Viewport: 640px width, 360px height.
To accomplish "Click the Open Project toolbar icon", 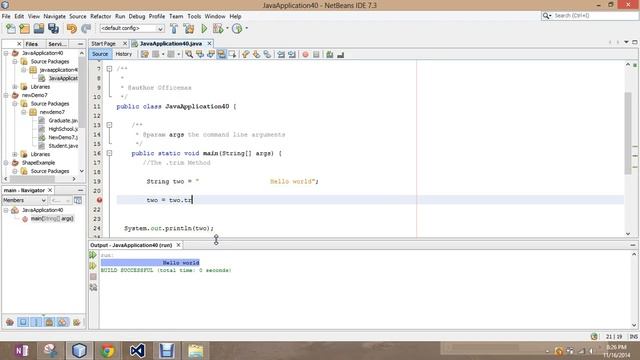I will [x=39, y=29].
